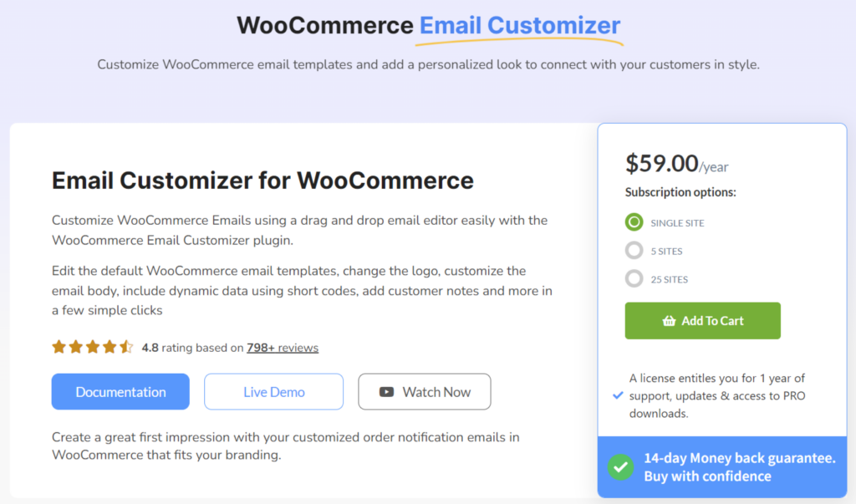Click the YouTube play icon in Watch Now
Viewport: 856px width, 504px height.
[x=387, y=391]
